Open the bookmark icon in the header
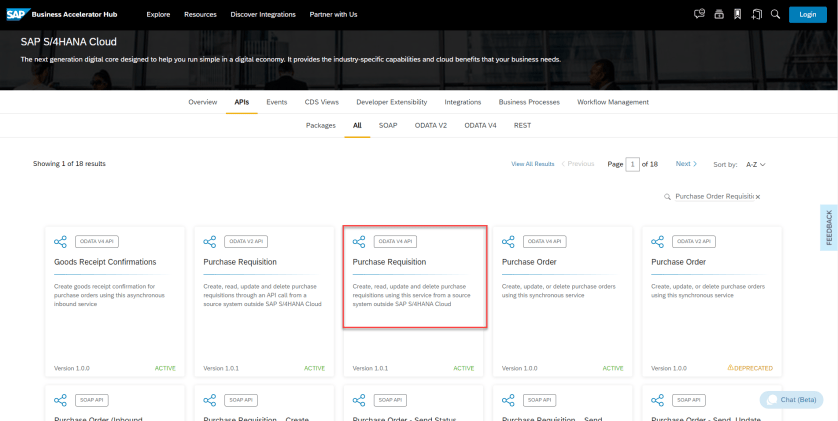The height and width of the screenshot is (421, 838). tap(738, 14)
